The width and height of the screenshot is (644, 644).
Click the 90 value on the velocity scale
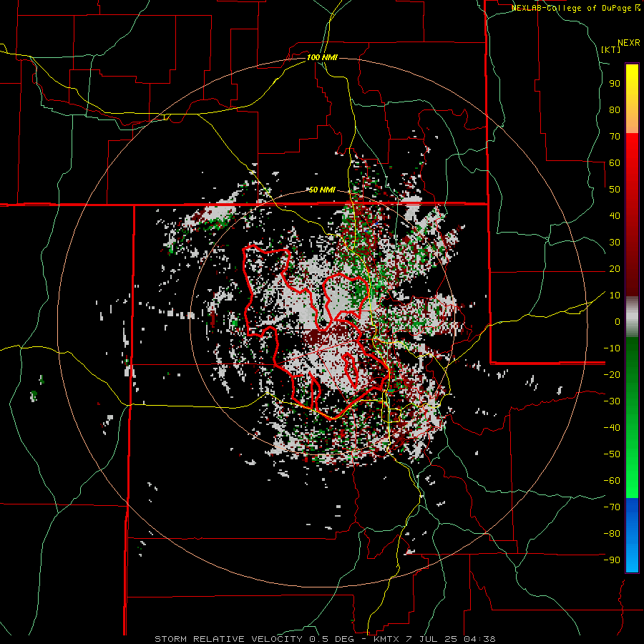615,84
